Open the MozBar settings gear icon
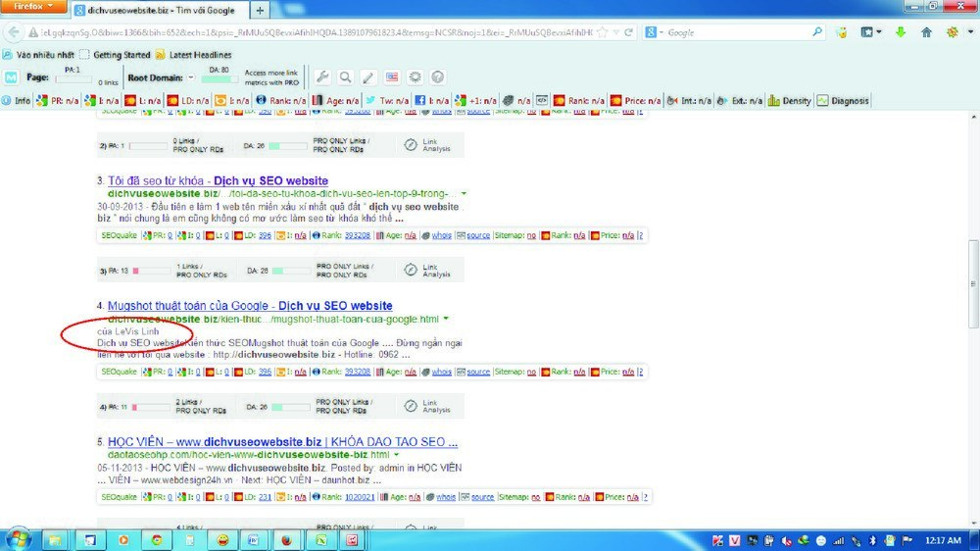 415,76
